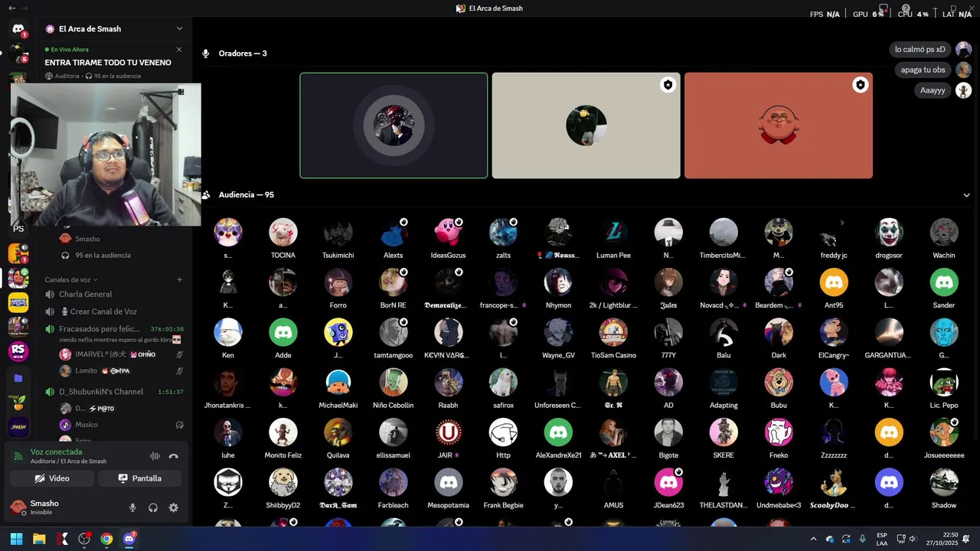The width and height of the screenshot is (980, 551).
Task: Open the notification bell in system tray
Action: [x=966, y=539]
